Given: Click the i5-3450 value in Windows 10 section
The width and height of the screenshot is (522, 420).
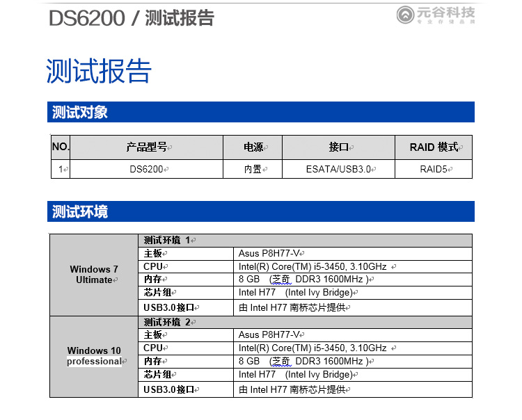Looking at the screenshot, I should (x=313, y=348).
